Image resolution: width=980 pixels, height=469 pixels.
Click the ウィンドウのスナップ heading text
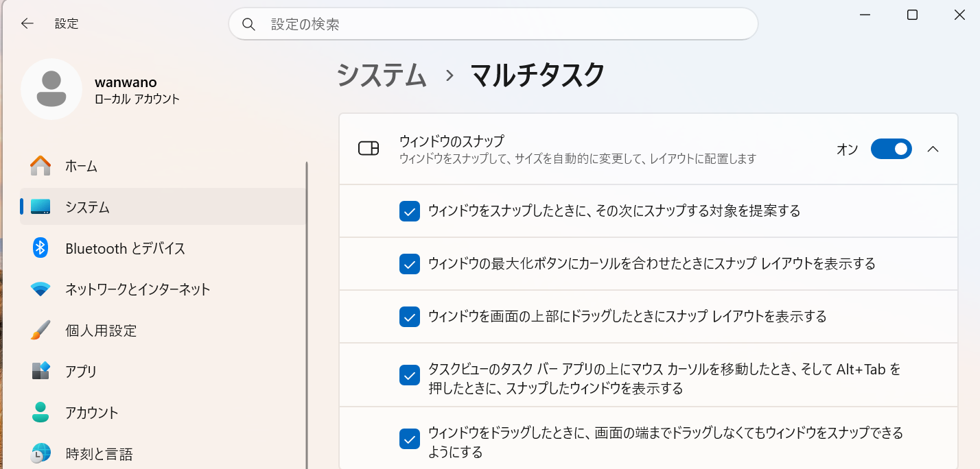coord(452,141)
